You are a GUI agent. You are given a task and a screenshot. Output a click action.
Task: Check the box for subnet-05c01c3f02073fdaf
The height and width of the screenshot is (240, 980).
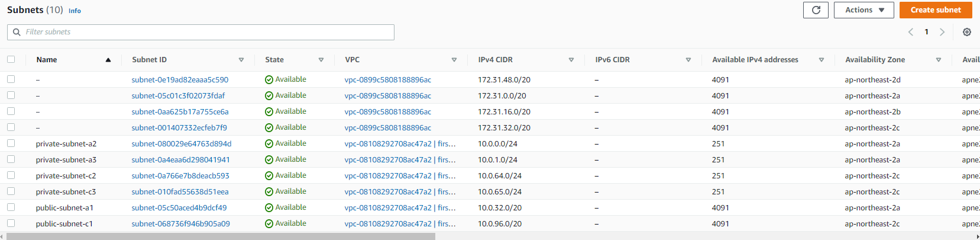point(11,95)
